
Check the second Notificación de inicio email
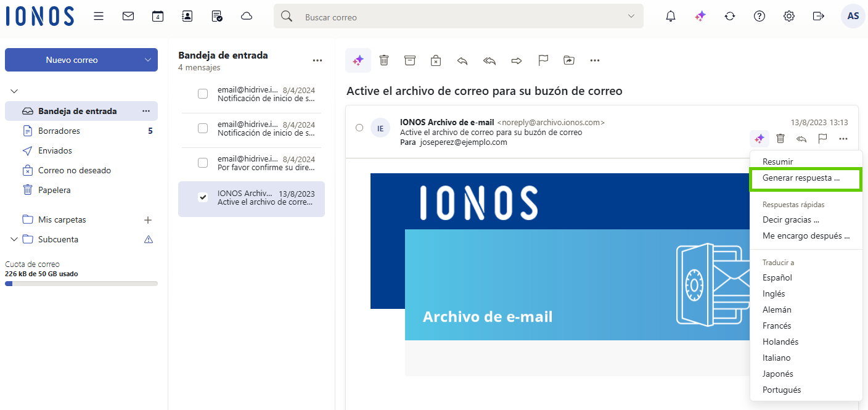pos(203,128)
